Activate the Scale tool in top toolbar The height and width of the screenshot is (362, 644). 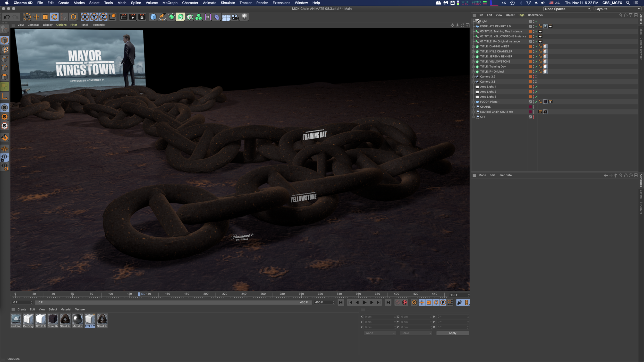[45, 17]
